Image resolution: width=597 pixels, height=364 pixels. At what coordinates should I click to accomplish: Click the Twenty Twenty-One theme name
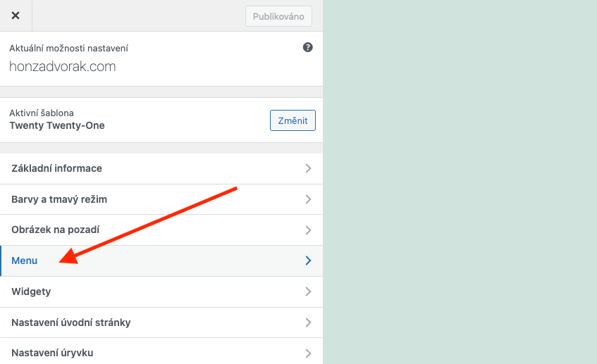click(x=57, y=125)
